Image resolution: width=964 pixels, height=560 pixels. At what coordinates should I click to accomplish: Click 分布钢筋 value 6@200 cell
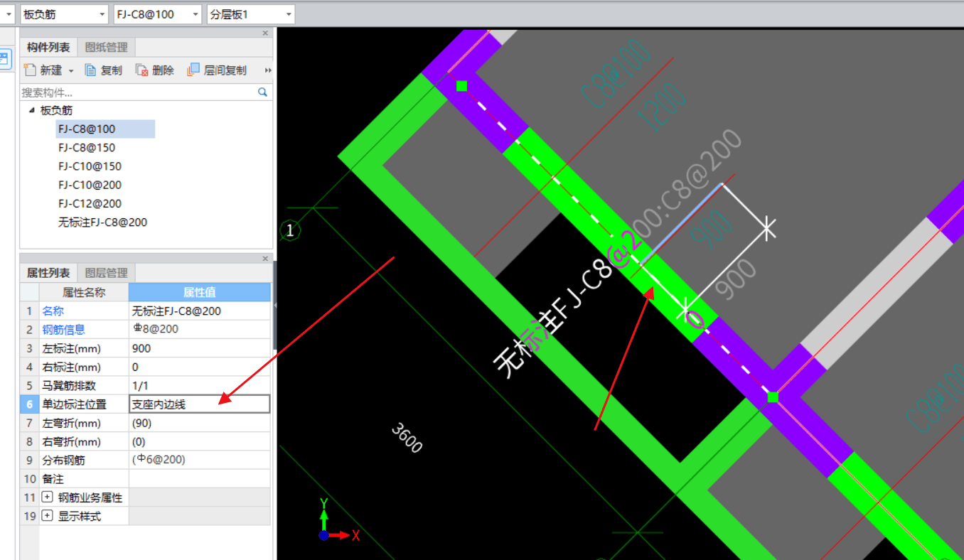coord(200,460)
